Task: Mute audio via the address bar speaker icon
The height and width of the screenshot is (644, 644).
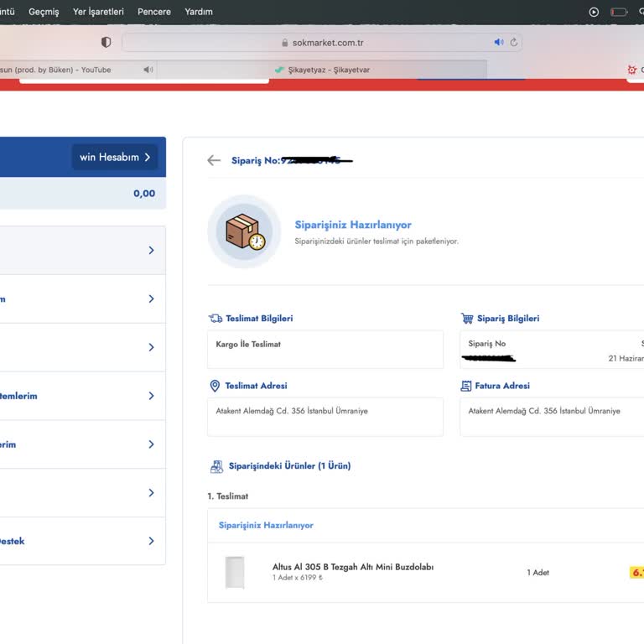Action: click(x=499, y=42)
